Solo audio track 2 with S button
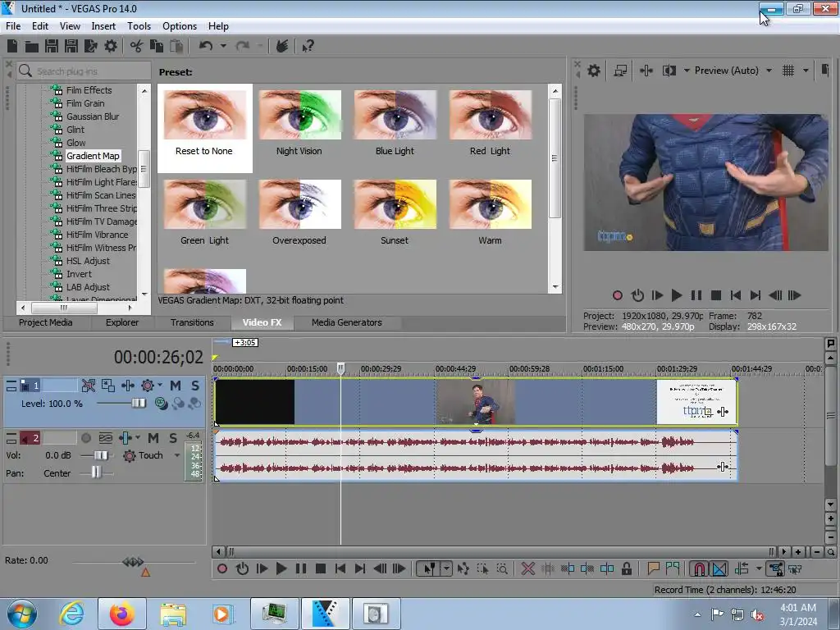This screenshot has height=630, width=840. 172,438
